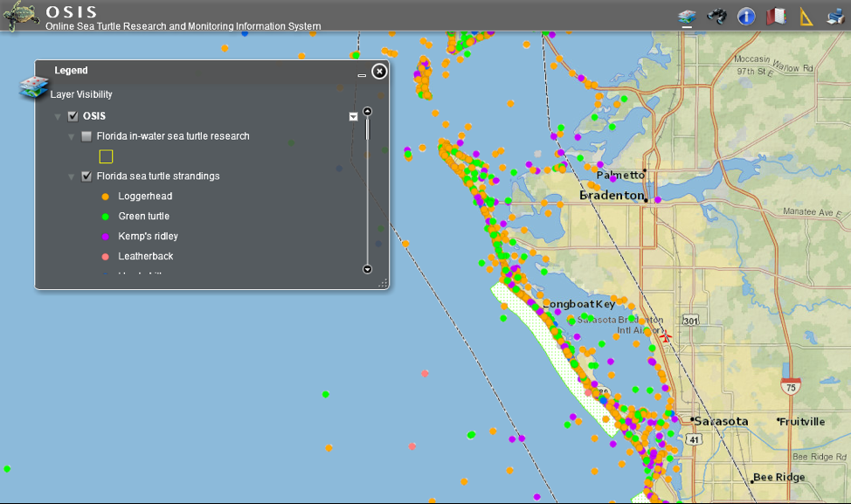Click the Loggerhead legend label
The image size is (851, 504).
(145, 197)
